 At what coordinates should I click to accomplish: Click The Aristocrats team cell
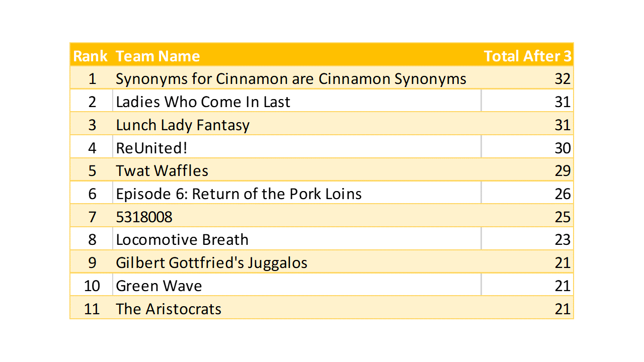[x=169, y=309]
